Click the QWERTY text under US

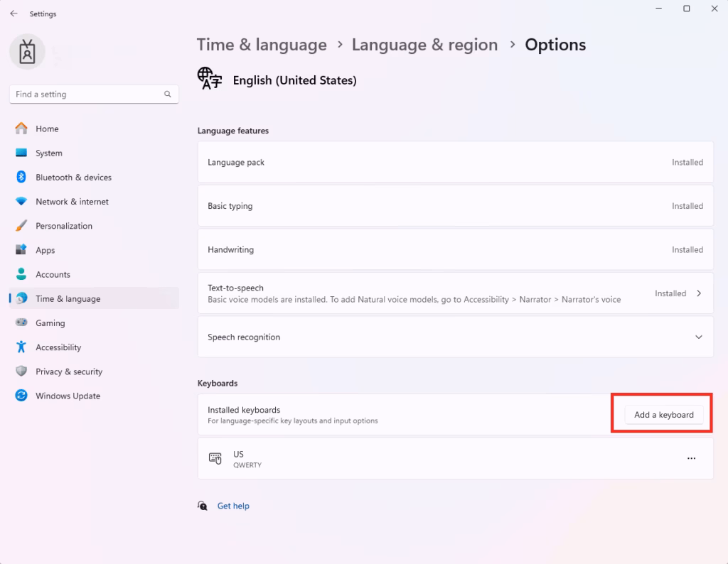[247, 465]
